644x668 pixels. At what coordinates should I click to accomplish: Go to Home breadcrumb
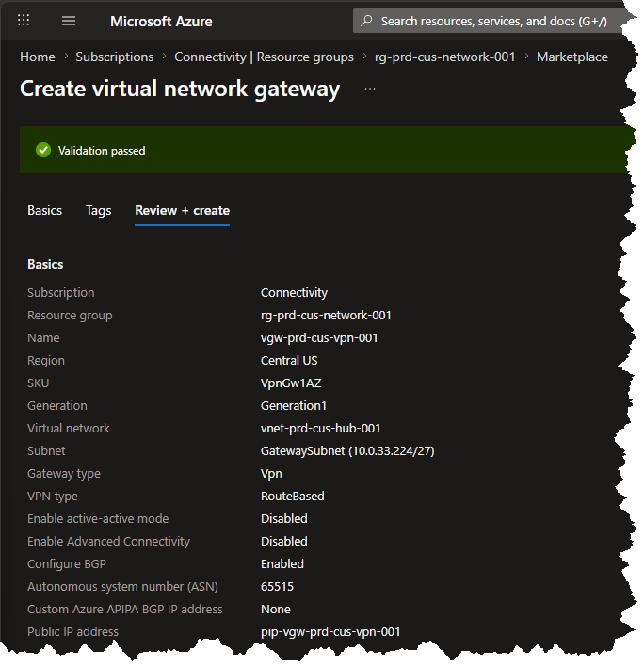[38, 57]
